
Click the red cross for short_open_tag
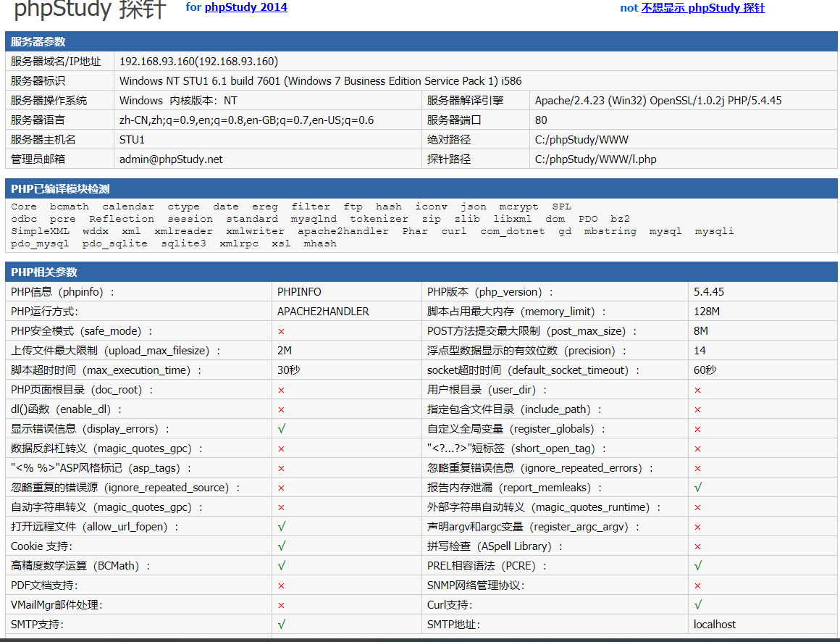tap(697, 449)
